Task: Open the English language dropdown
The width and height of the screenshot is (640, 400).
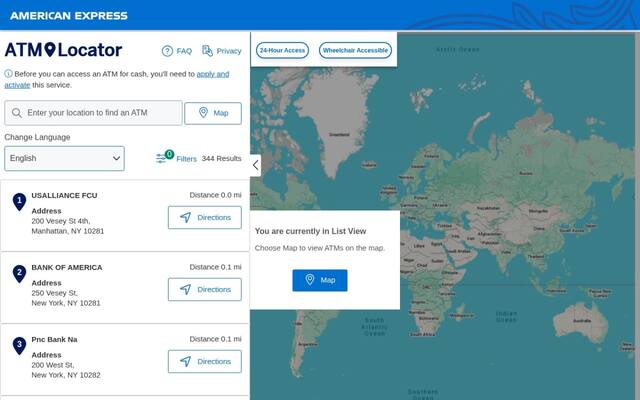Action: (x=64, y=158)
